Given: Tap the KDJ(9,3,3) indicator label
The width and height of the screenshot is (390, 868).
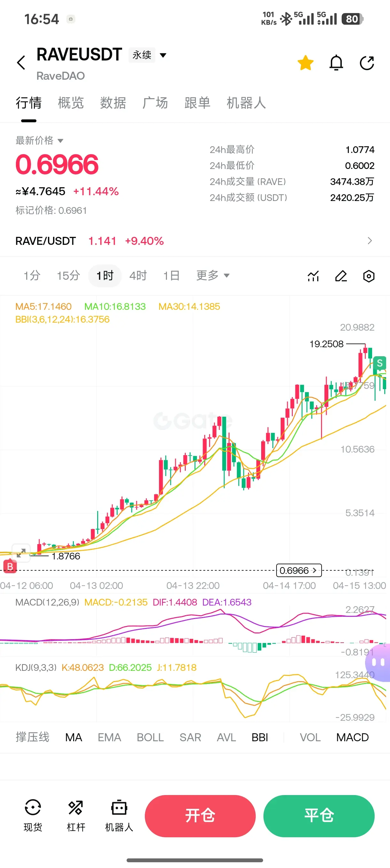Looking at the screenshot, I should [x=36, y=668].
